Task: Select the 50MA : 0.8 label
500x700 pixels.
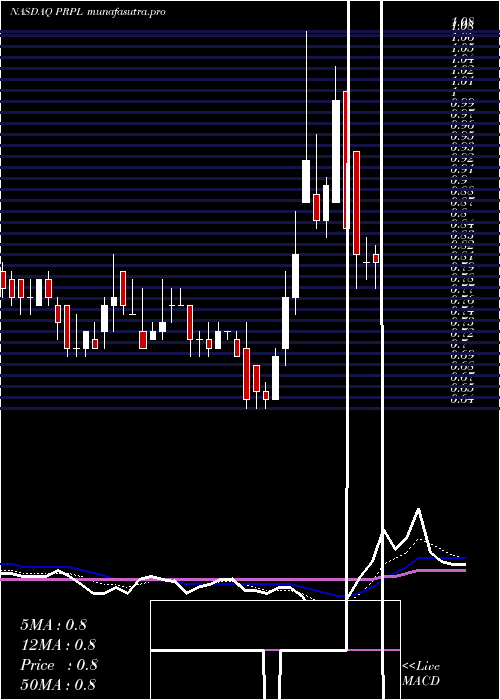Action: 58,685
